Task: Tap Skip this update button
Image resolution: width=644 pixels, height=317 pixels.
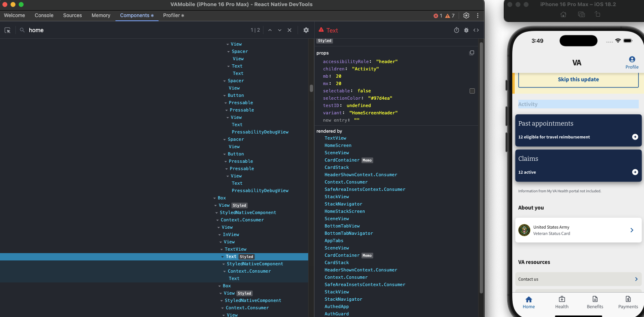Action: pyautogui.click(x=578, y=80)
